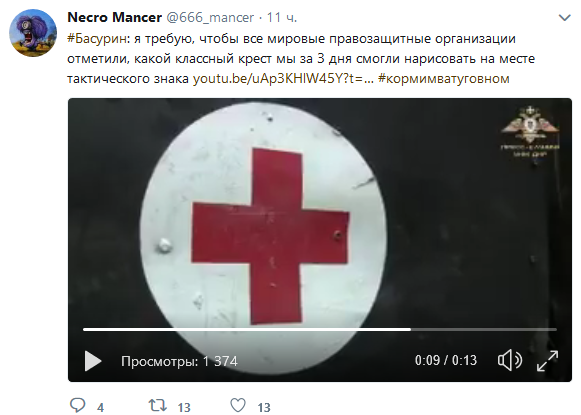Click the emblem watermark in video corner
The height and width of the screenshot is (415, 581).
point(530,131)
